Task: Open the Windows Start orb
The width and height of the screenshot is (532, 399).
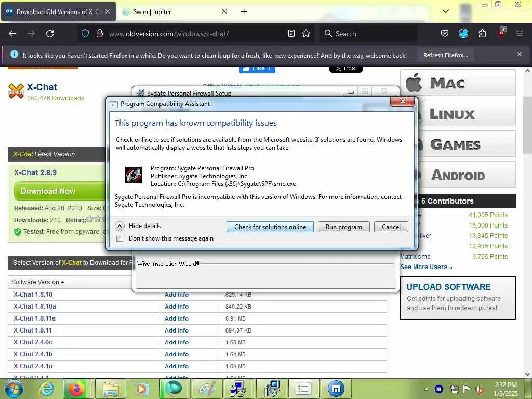Action: click(14, 389)
